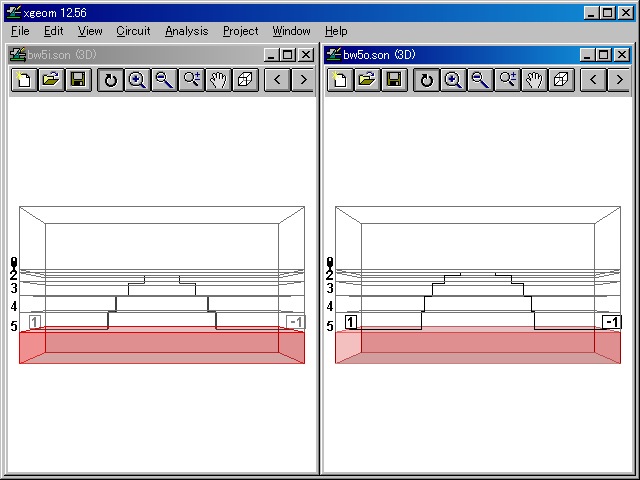
Task: Open the File menu
Action: (20, 31)
